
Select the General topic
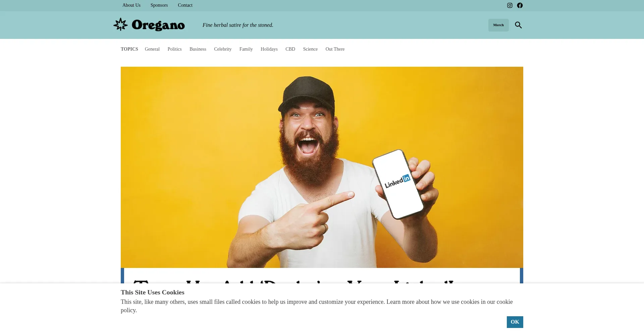[x=152, y=49]
